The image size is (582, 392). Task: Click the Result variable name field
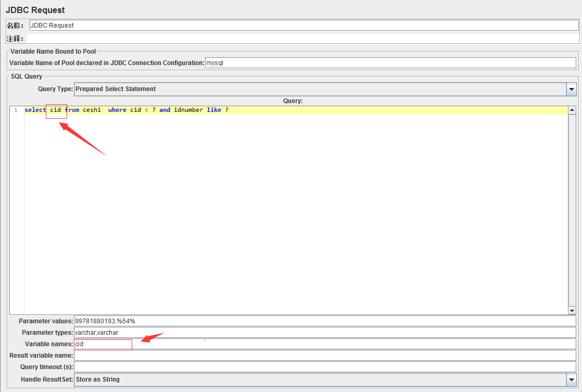click(325, 356)
